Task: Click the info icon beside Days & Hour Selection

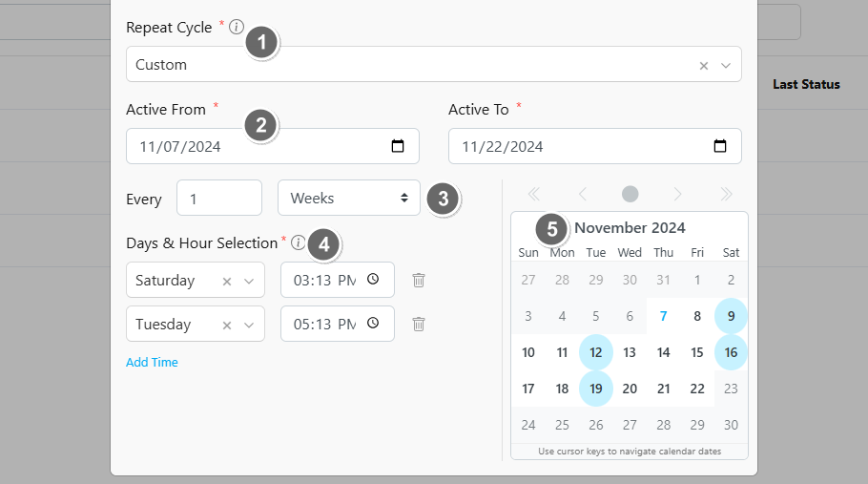Action: click(298, 242)
